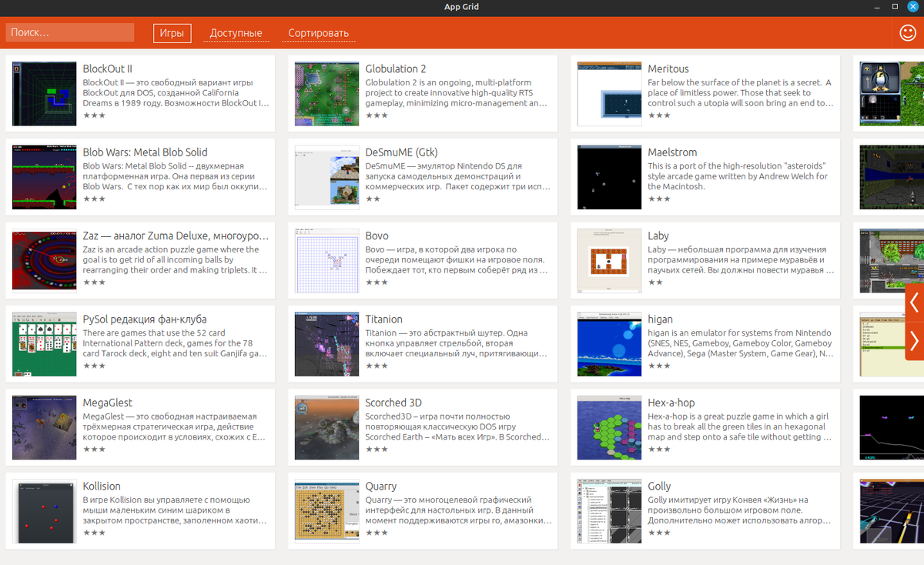Select the Hex-a-hop title text
This screenshot has width=924, height=565.
pyautogui.click(x=671, y=403)
